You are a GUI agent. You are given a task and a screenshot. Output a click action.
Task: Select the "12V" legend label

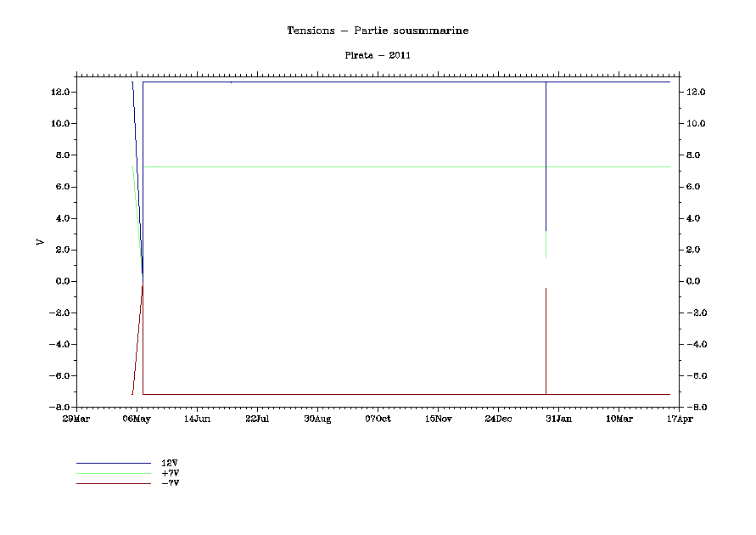(x=170, y=463)
